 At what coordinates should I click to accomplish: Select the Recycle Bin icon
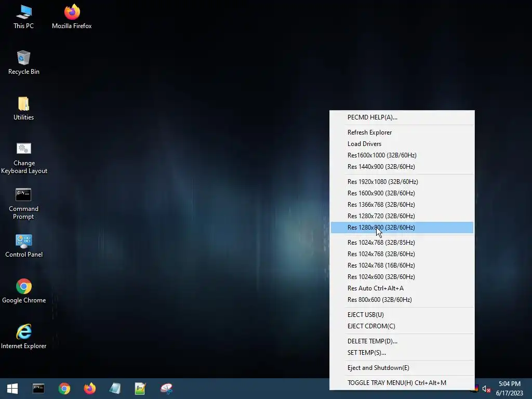24,62
